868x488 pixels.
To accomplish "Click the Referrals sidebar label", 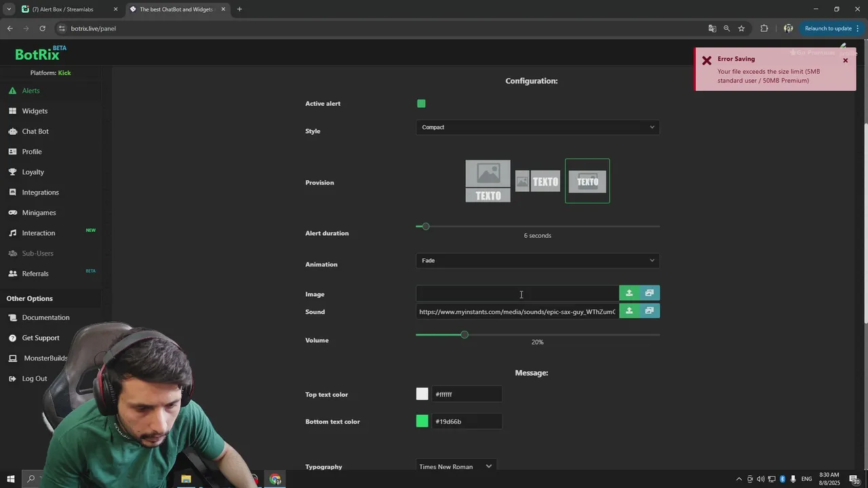I will [x=35, y=274].
